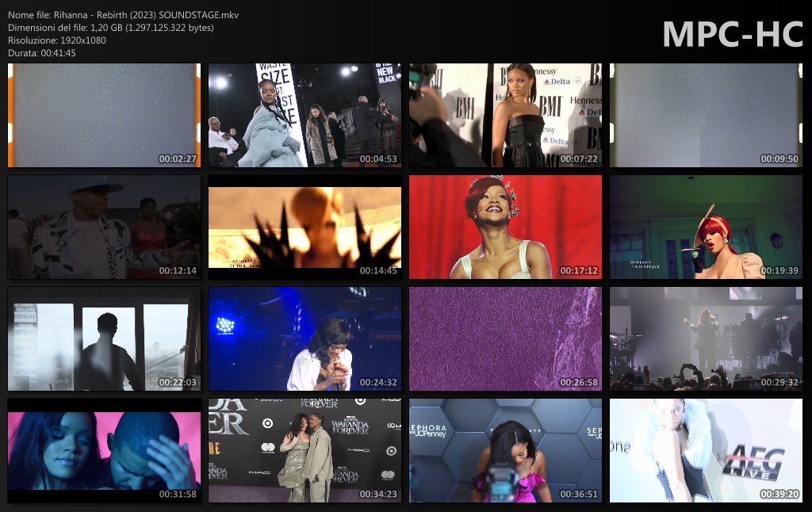Image resolution: width=812 pixels, height=512 pixels.
Task: Select the runway thumbnail stamped 00:04:53
Action: tap(304, 116)
